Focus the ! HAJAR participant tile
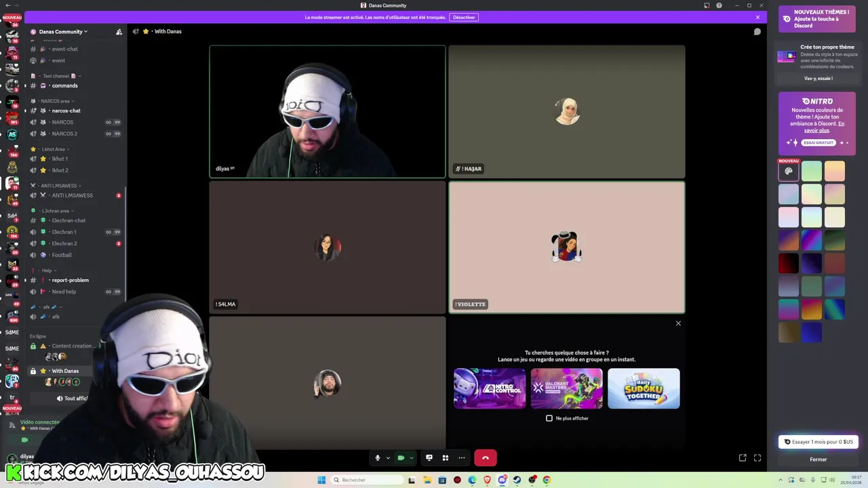 pos(567,112)
